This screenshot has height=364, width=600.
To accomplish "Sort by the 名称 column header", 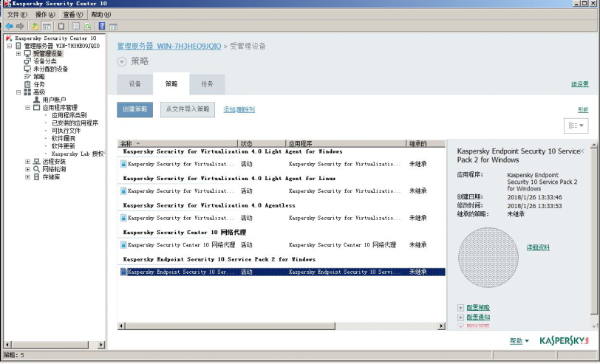I will (x=177, y=143).
